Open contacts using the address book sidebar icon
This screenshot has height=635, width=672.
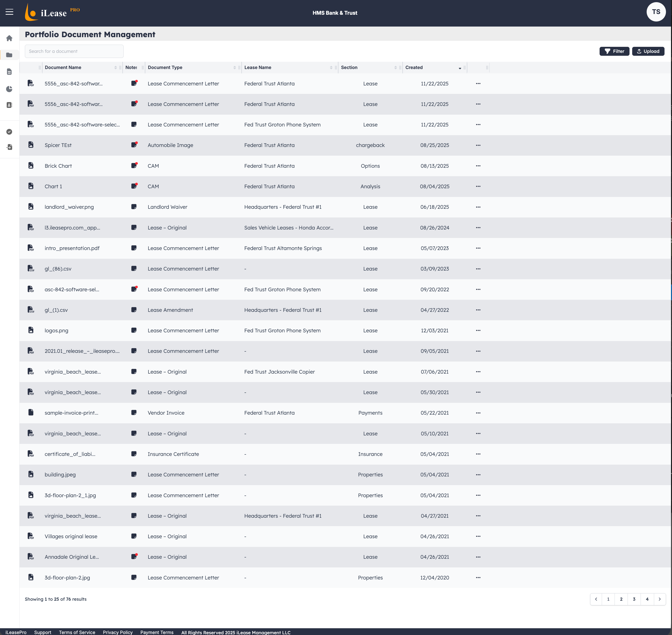click(9, 105)
